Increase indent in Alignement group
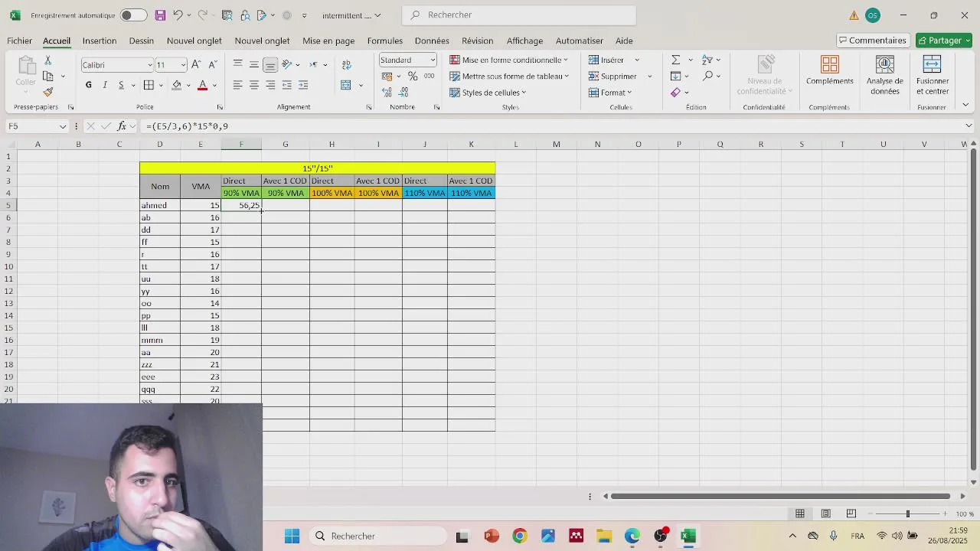The width and height of the screenshot is (980, 551). click(303, 85)
